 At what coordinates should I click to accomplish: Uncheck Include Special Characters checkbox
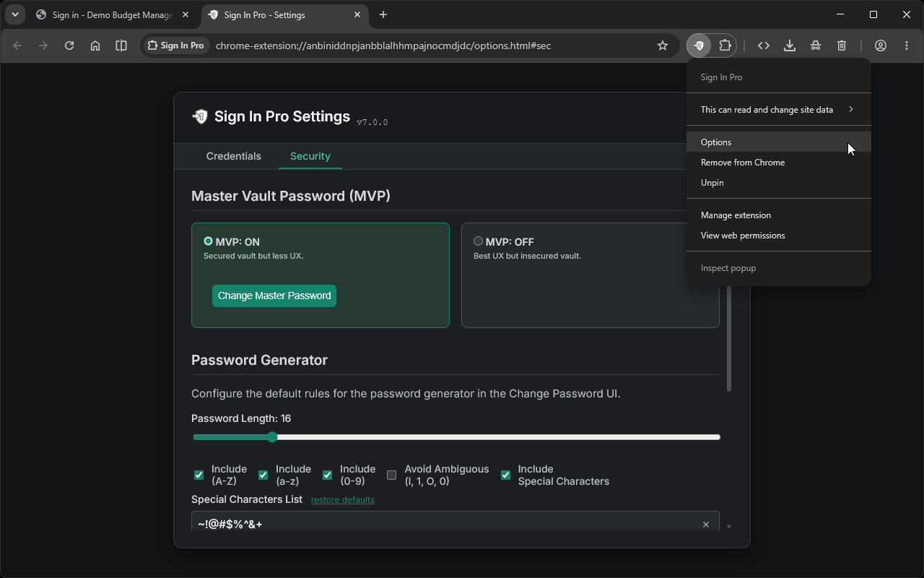(x=505, y=475)
